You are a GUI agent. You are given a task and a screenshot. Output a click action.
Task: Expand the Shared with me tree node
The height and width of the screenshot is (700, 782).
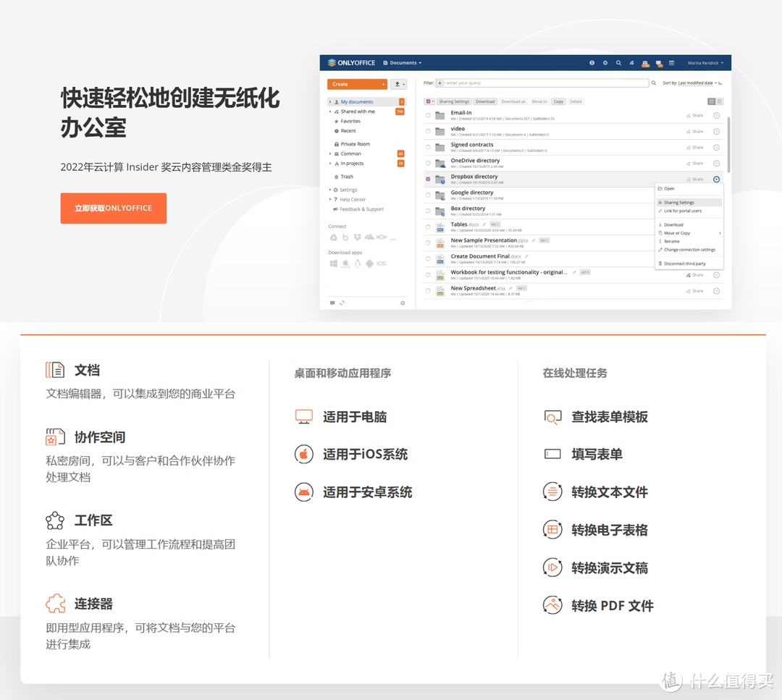[330, 111]
